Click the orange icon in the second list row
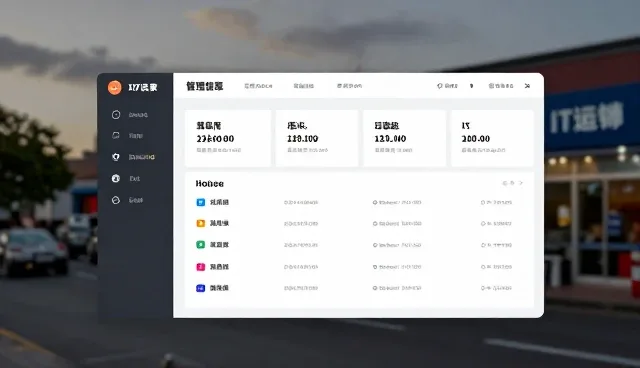This screenshot has height=368, width=640. tap(200, 223)
